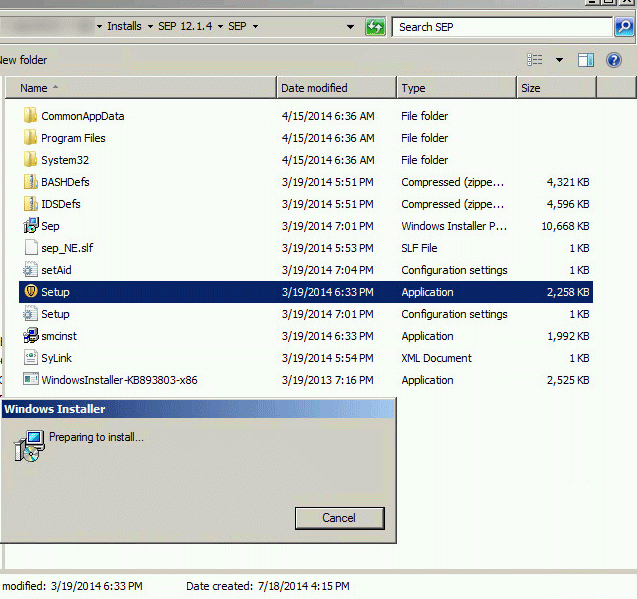Click the green refresh button in address bar

375,27
